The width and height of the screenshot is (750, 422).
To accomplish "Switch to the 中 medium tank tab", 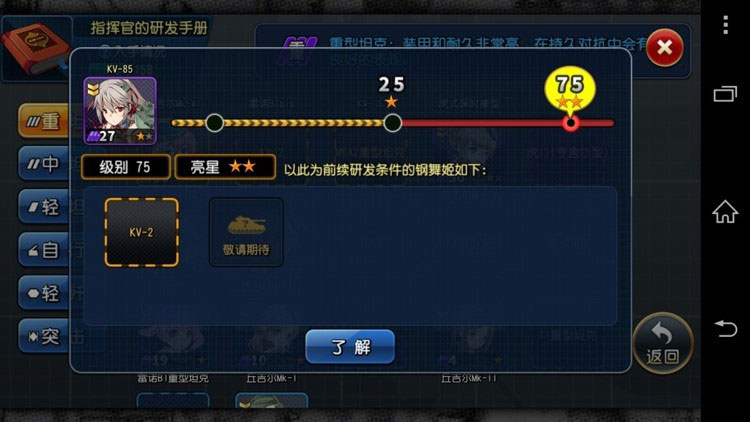I will [x=44, y=164].
